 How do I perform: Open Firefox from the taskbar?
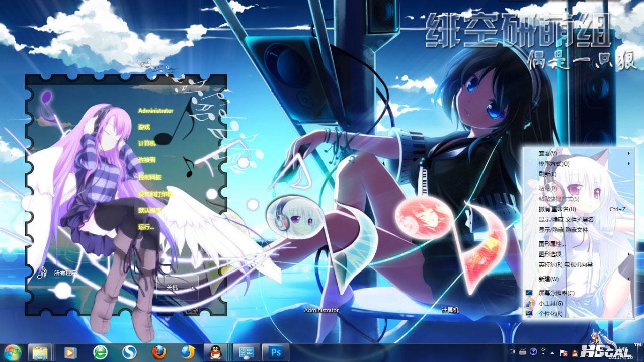[x=158, y=352]
